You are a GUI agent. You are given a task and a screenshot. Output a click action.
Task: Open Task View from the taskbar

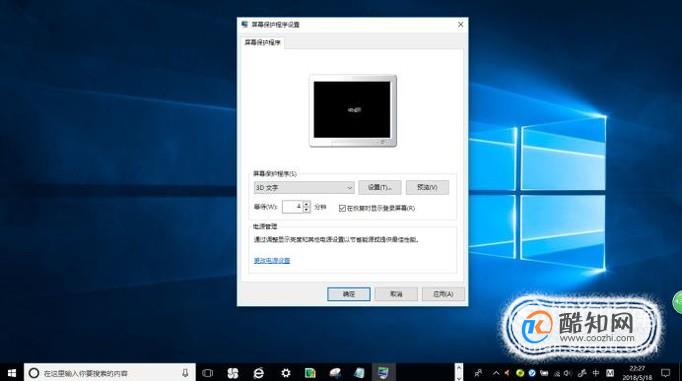click(208, 373)
